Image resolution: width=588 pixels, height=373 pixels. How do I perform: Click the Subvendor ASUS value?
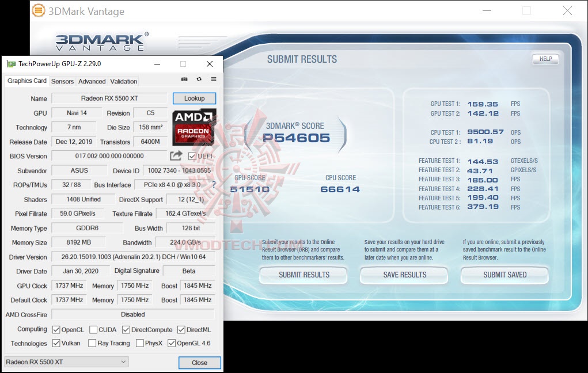click(79, 170)
